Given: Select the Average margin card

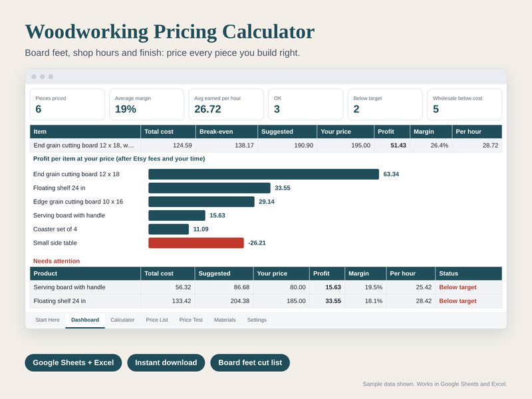Looking at the screenshot, I should pos(146,104).
